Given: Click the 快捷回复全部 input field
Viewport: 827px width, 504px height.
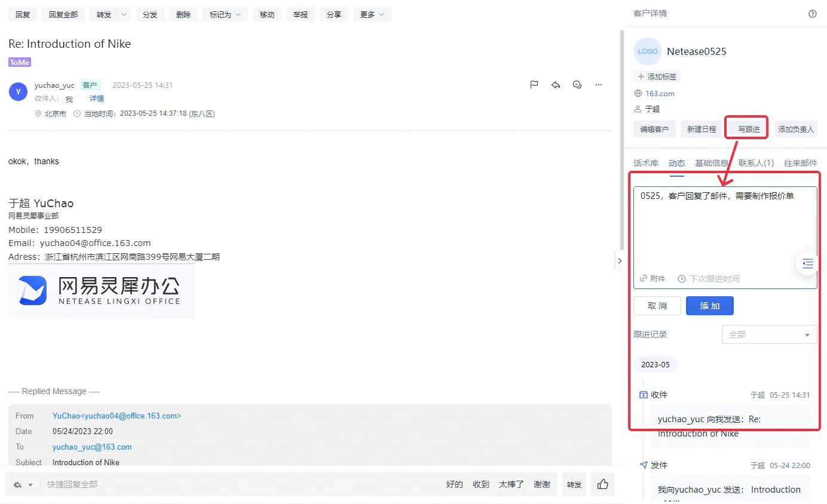Looking at the screenshot, I should 239,484.
